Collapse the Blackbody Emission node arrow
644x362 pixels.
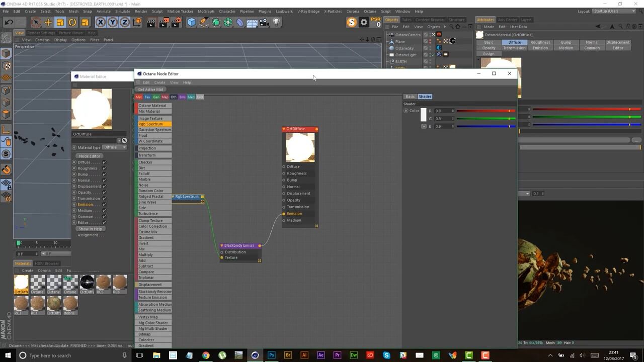coord(221,246)
